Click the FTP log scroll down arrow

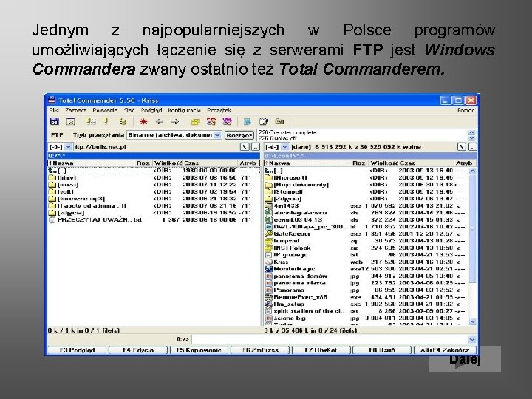point(471,138)
